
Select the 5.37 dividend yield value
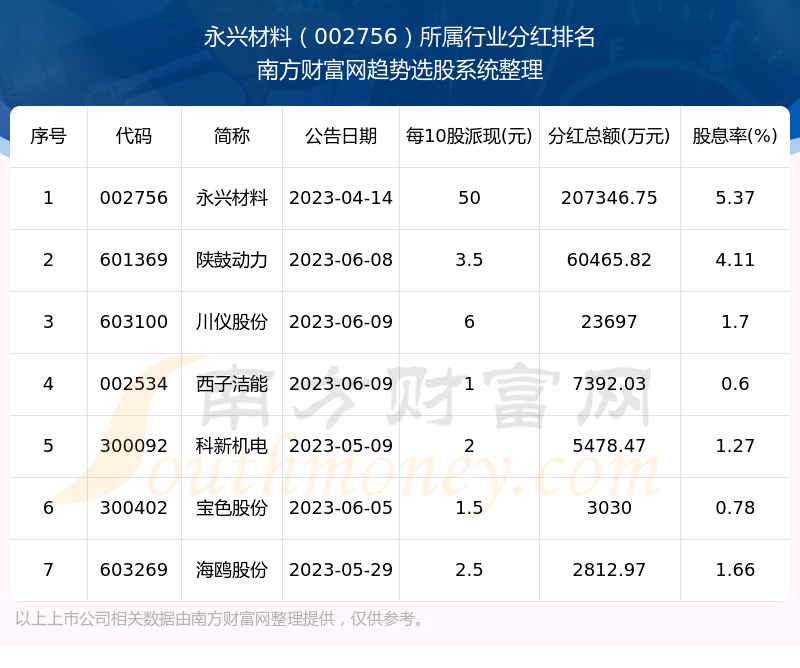(735, 198)
